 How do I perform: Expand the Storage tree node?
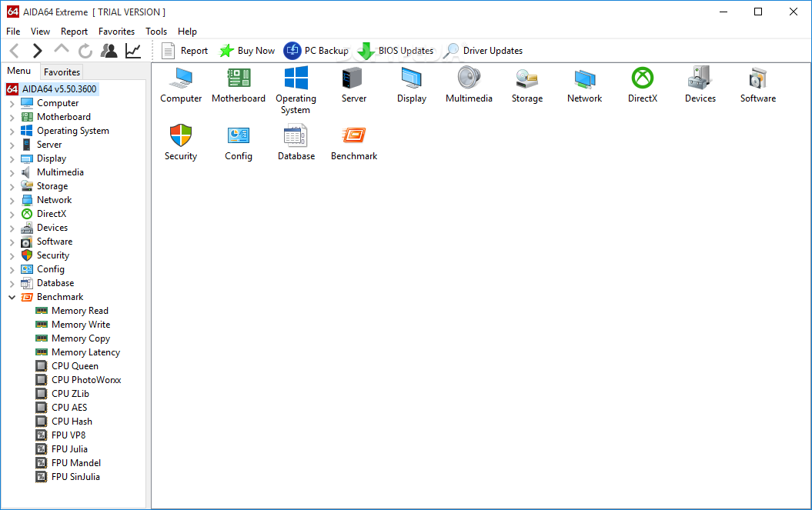12,187
